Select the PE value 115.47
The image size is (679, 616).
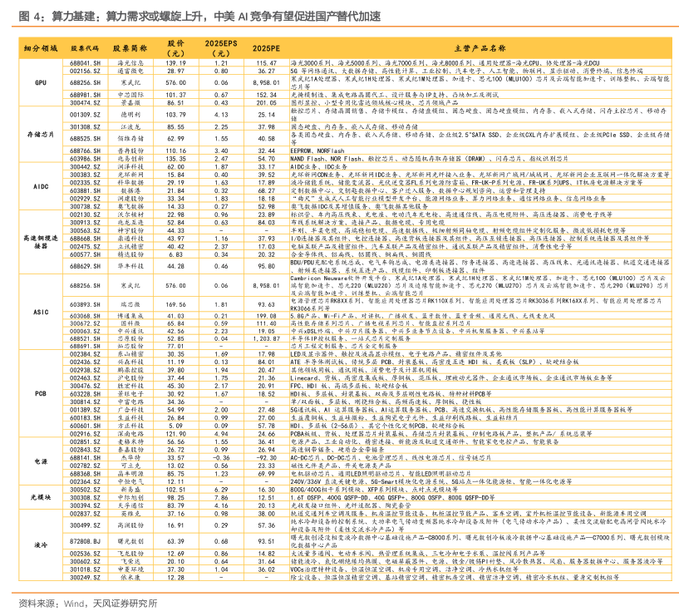(x=266, y=63)
